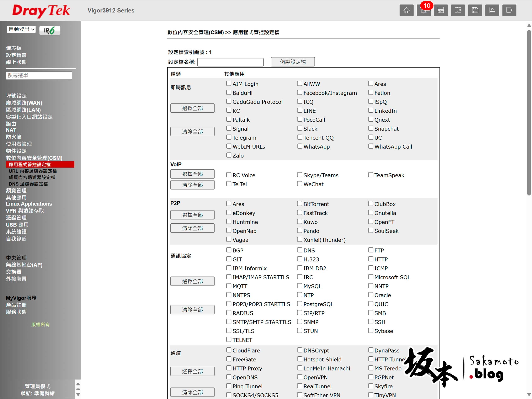Tick the Snapchat checkbox
This screenshot has height=399, width=532.
pyautogui.click(x=371, y=128)
